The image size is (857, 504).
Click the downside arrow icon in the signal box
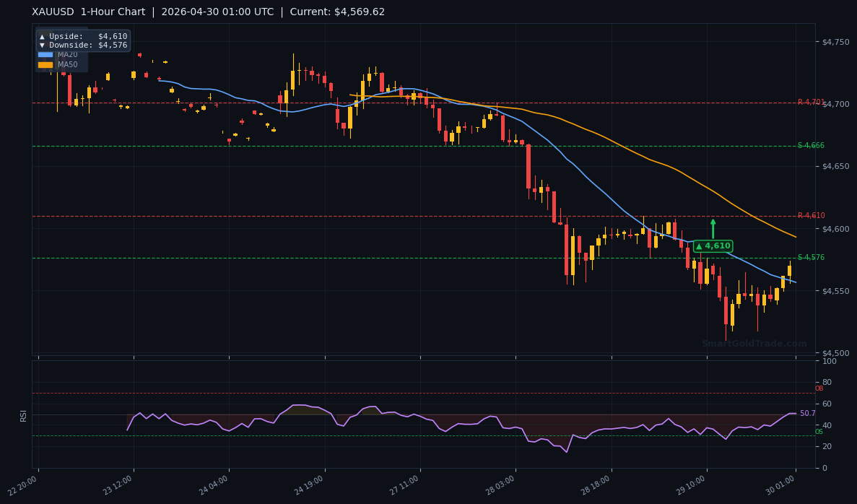tap(42, 45)
